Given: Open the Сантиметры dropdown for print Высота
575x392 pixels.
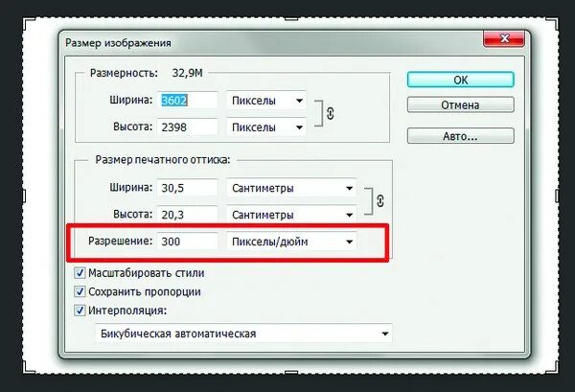Looking at the screenshot, I should point(291,214).
